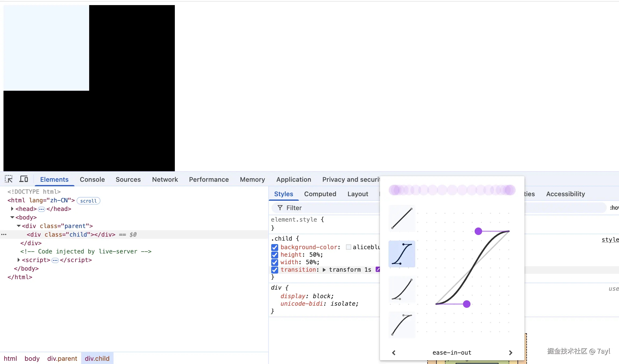Click the aliceblue color swatch
619x364 pixels.
coord(348,247)
